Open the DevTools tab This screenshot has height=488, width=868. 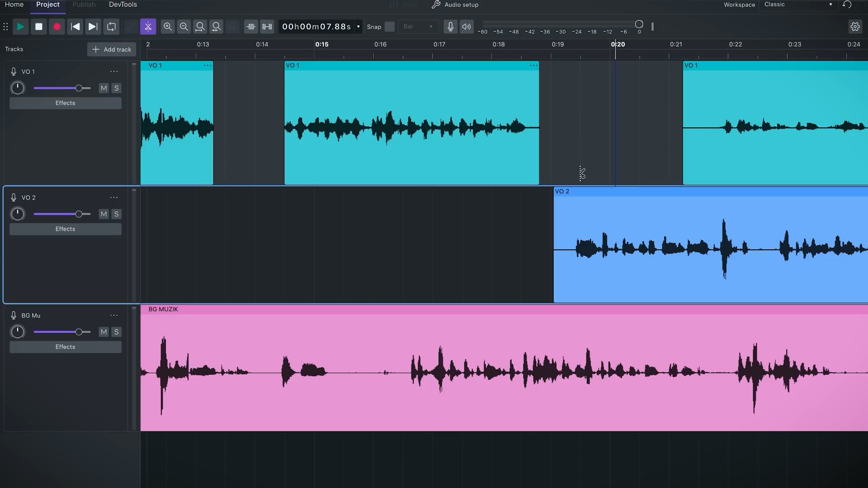coord(123,5)
